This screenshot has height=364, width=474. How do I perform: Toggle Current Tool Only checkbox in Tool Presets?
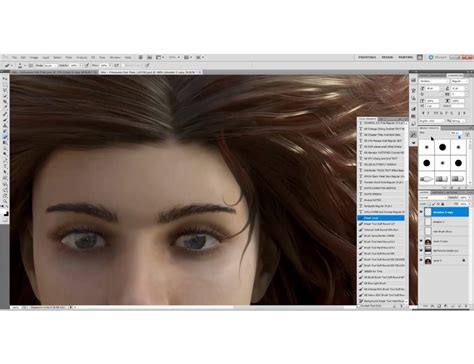360,305
